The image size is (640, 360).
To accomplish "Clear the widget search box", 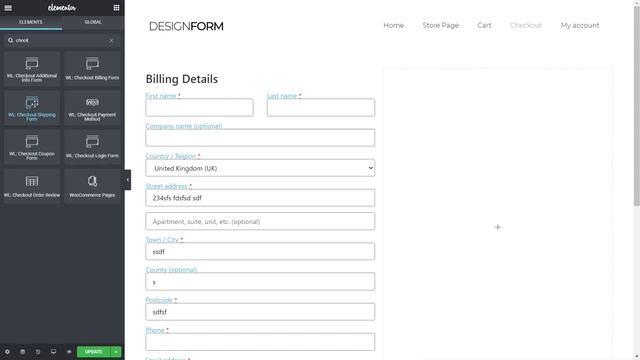I will coord(111,40).
